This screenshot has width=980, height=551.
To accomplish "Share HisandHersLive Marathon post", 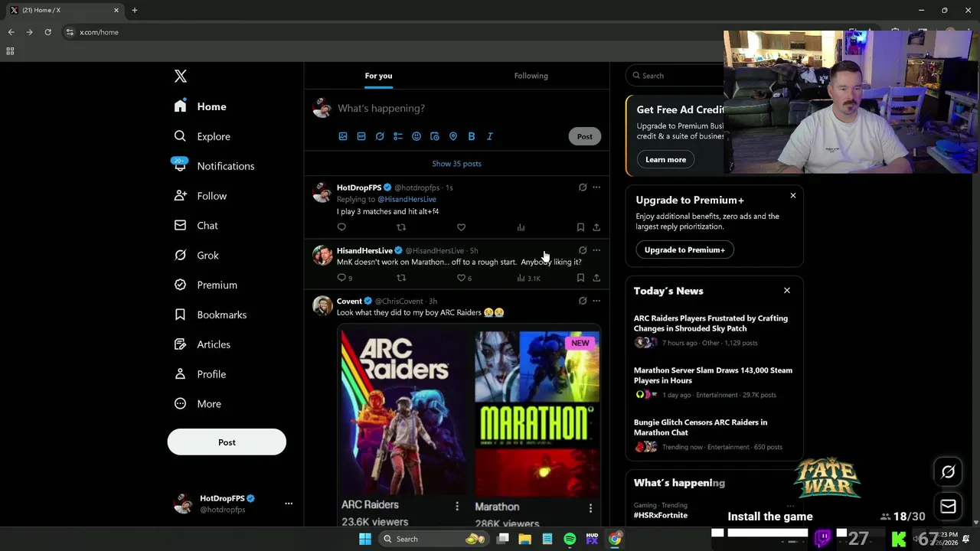I will [x=596, y=278].
